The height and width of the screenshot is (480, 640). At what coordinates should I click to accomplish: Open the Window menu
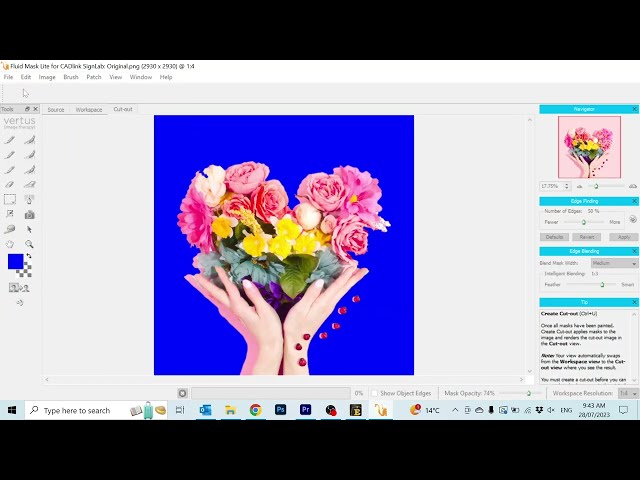click(x=141, y=77)
